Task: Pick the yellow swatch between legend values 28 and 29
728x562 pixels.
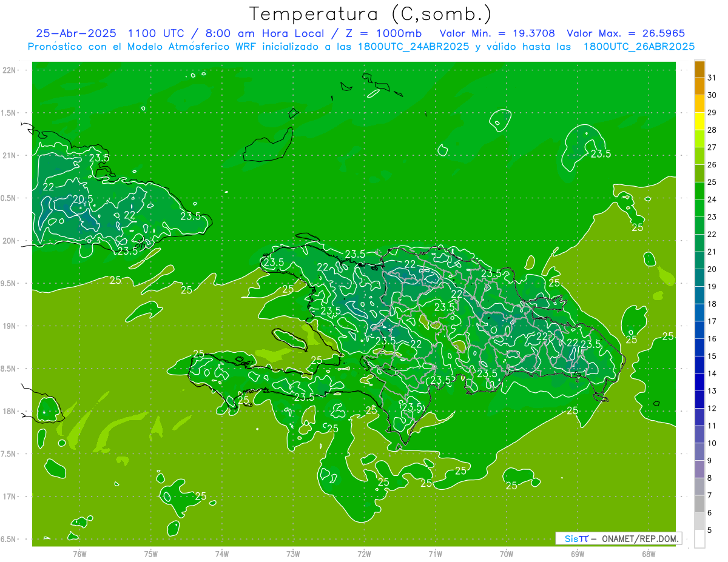Action: point(699,121)
